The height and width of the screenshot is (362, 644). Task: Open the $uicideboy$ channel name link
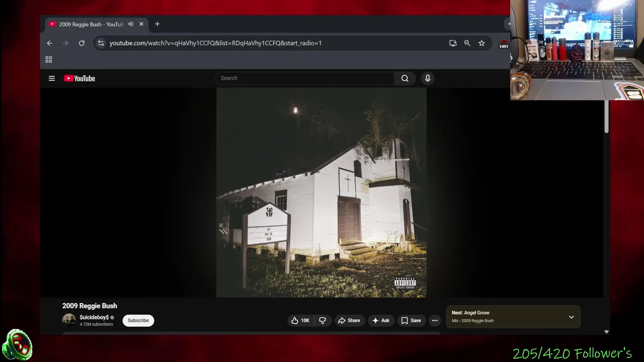coord(94,318)
